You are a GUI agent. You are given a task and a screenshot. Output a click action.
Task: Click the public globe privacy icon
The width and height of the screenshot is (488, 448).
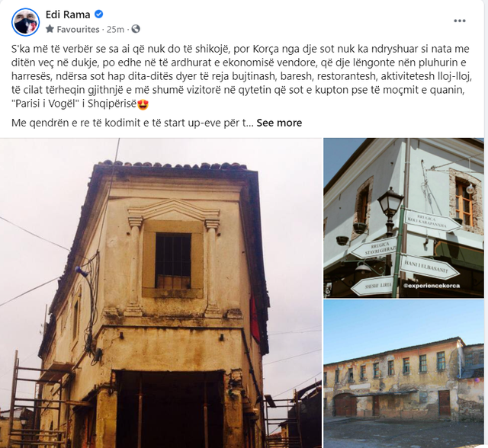pyautogui.click(x=136, y=29)
